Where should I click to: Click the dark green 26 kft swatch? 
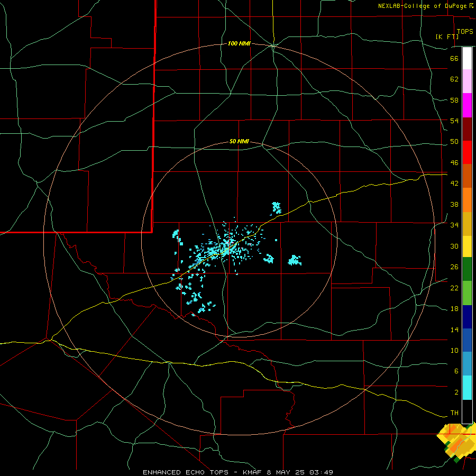[467, 269]
